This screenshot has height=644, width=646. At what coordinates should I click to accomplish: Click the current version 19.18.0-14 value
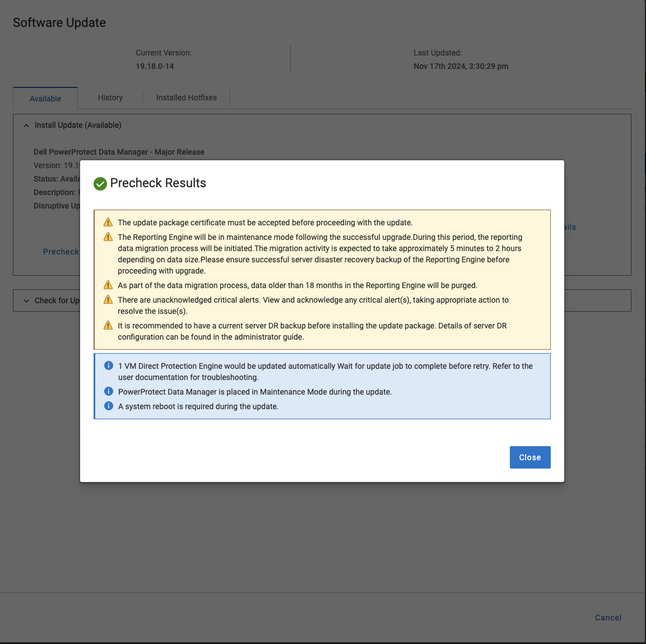pyautogui.click(x=155, y=66)
